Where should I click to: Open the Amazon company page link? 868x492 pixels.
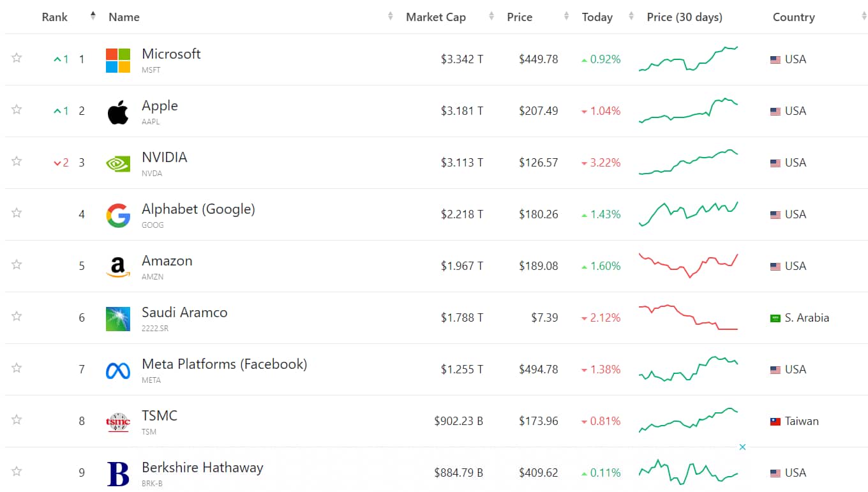(167, 260)
